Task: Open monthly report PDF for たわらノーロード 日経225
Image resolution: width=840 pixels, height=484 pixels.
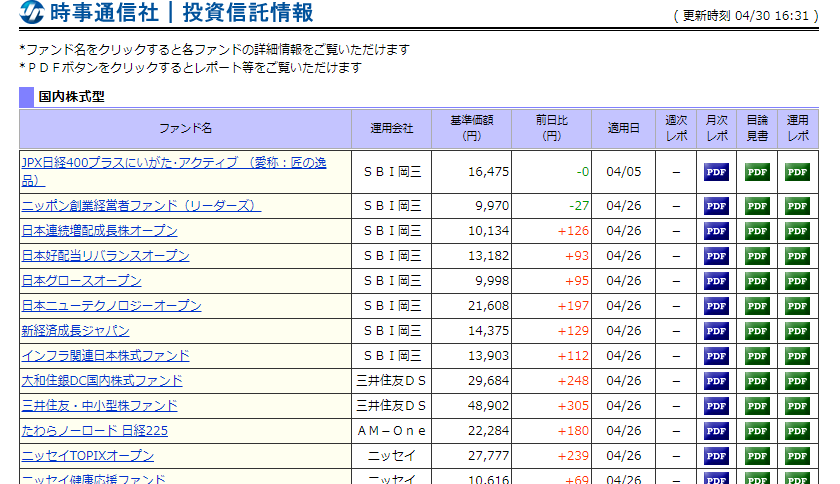Action: (x=716, y=431)
